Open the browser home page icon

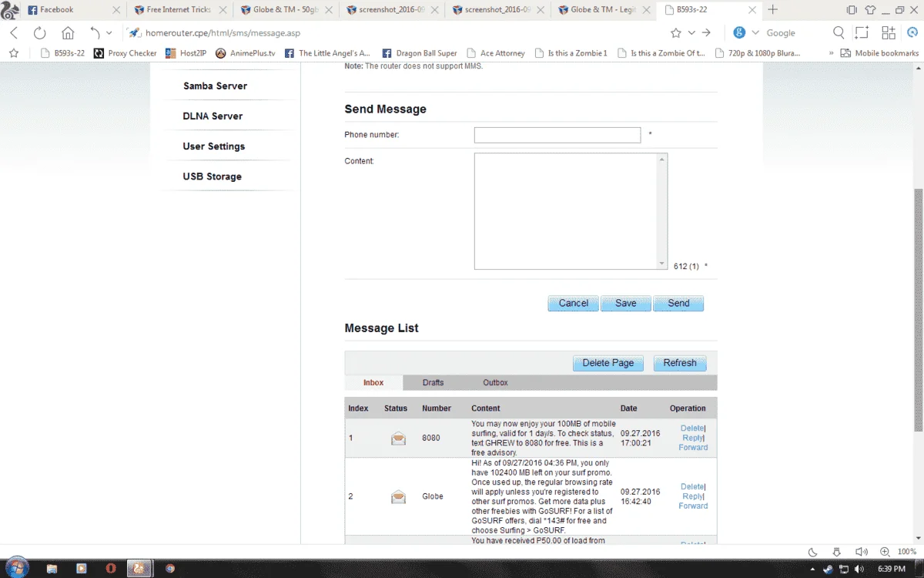(x=68, y=33)
